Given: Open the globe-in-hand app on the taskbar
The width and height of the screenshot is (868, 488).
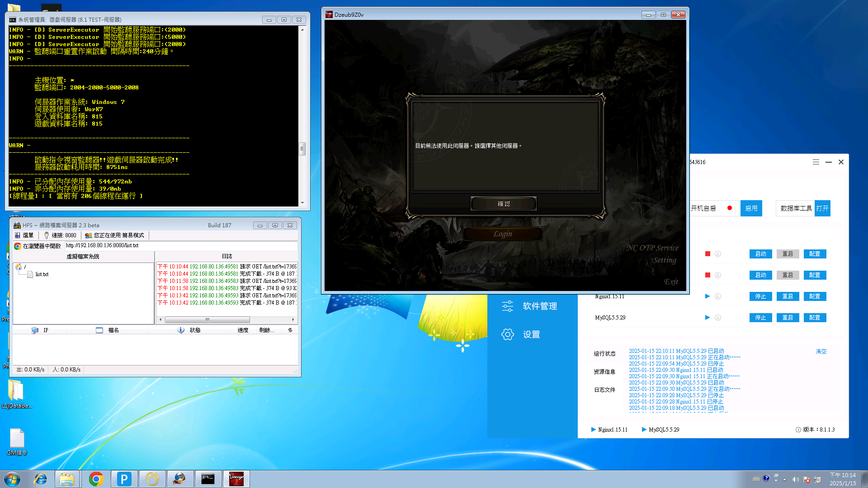Looking at the screenshot, I should click(x=180, y=479).
